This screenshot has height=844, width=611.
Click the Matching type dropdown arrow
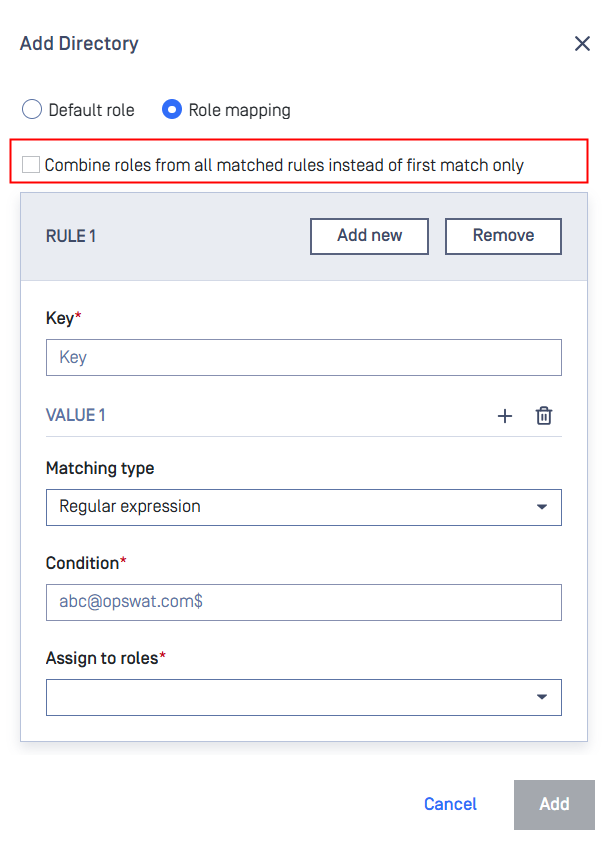[542, 507]
